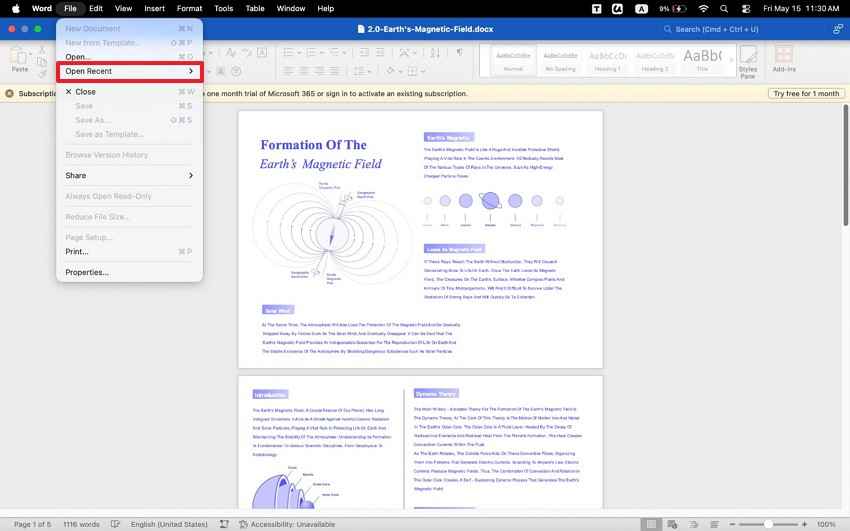
Task: Apply the No Spacing style
Action: 560,61
